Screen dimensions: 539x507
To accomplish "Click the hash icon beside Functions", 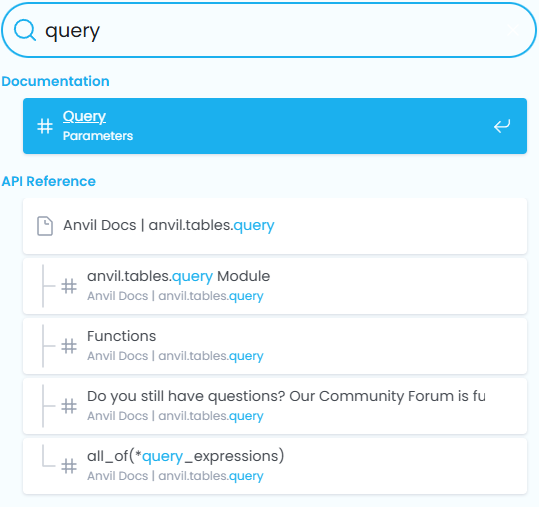I will point(69,346).
